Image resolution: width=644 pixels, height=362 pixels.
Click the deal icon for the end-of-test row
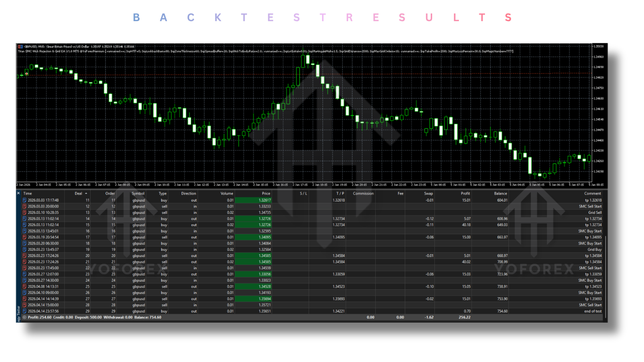[25, 311]
